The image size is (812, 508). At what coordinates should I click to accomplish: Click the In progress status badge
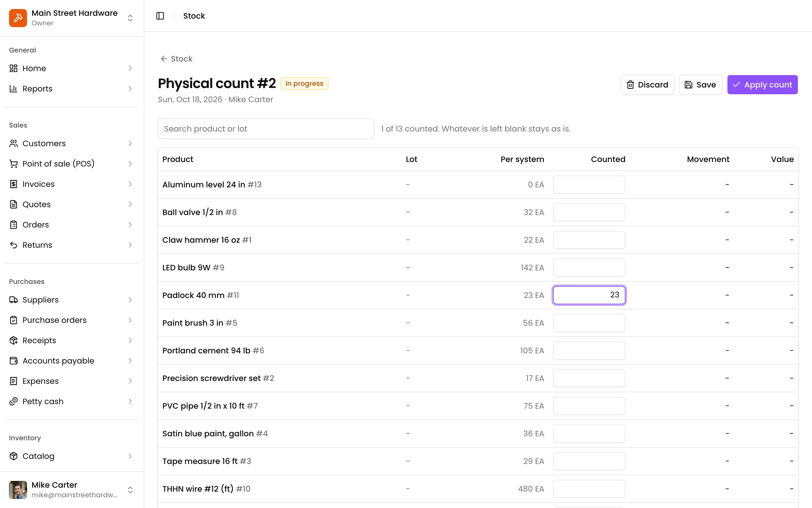click(x=304, y=83)
